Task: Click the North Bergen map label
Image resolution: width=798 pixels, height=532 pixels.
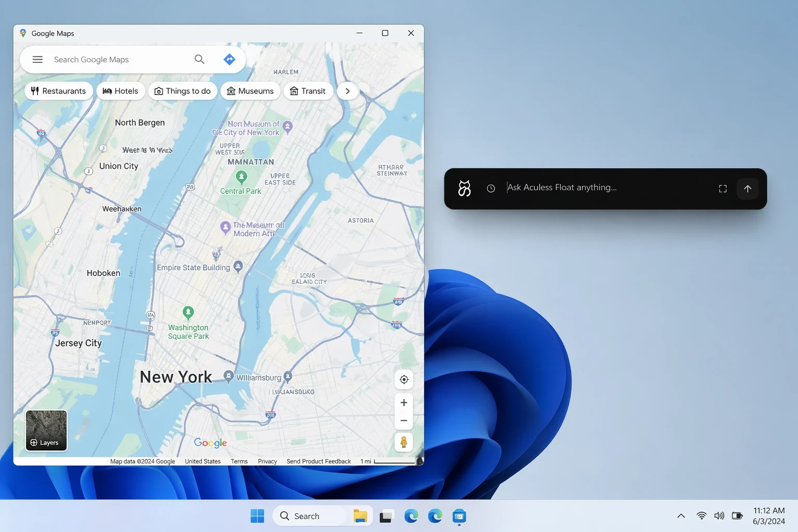Action: point(140,123)
